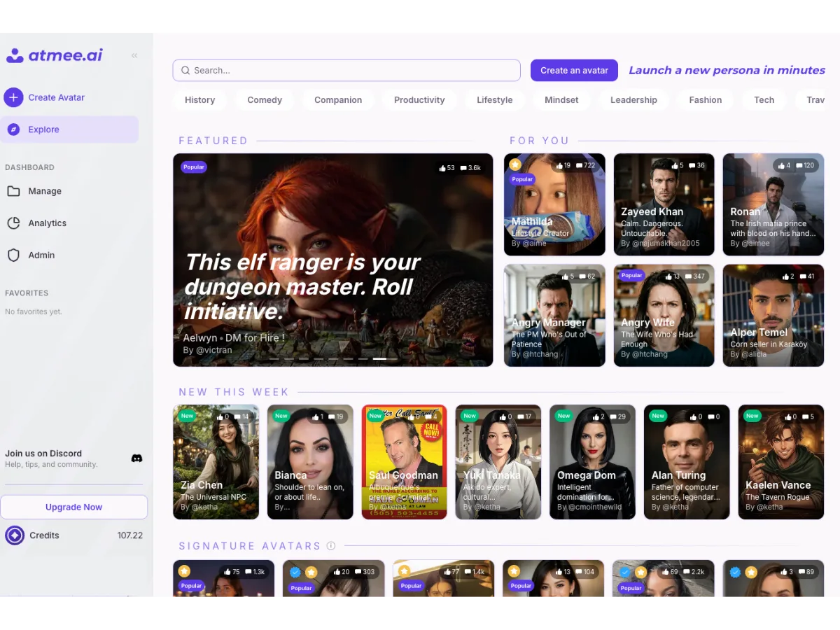The width and height of the screenshot is (840, 630).
Task: Click the atmee.ai logo
Action: tap(54, 55)
